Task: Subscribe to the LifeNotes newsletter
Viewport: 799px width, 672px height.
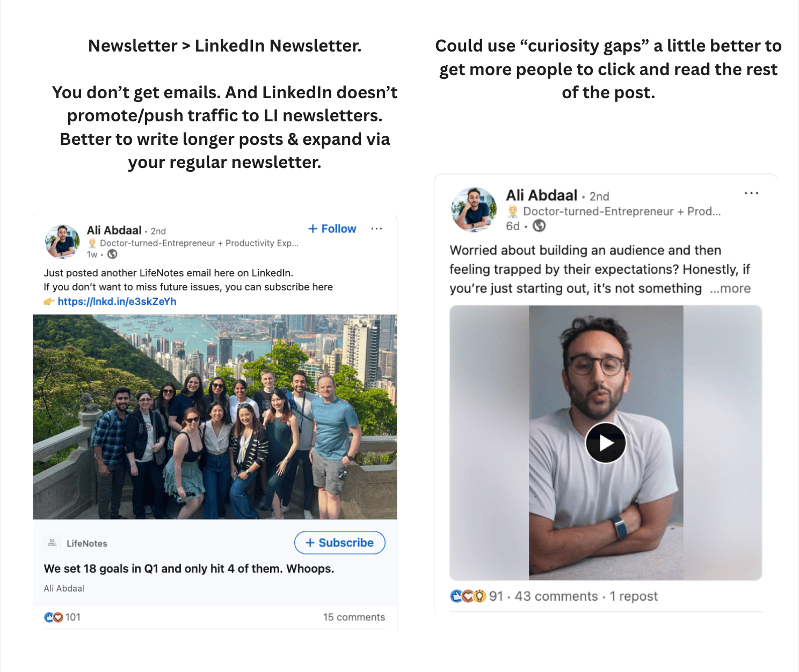Action: coord(339,543)
